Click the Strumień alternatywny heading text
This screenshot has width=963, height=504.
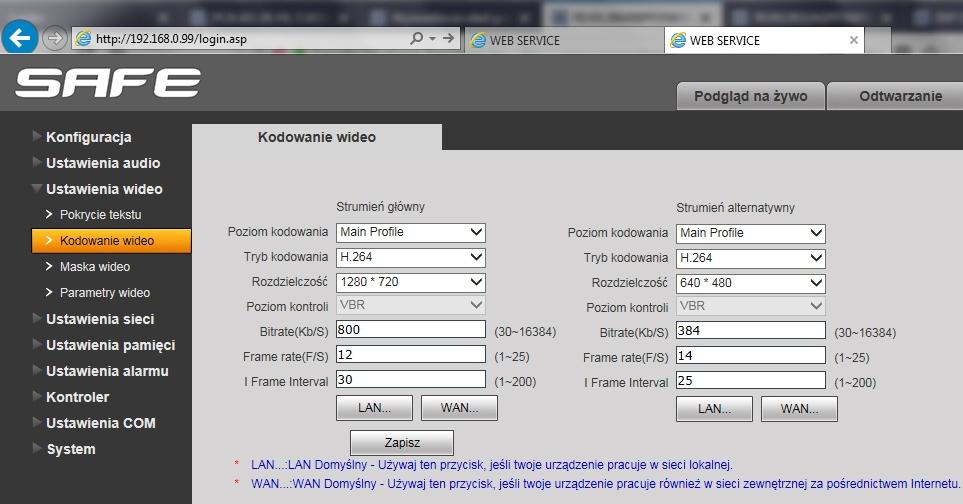click(x=735, y=208)
